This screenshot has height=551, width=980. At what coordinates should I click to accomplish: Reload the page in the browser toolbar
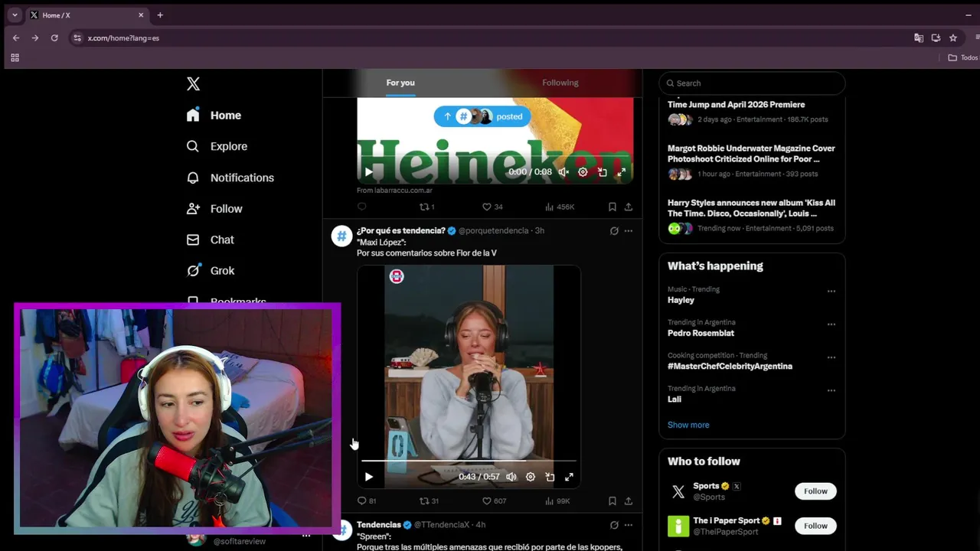point(54,38)
